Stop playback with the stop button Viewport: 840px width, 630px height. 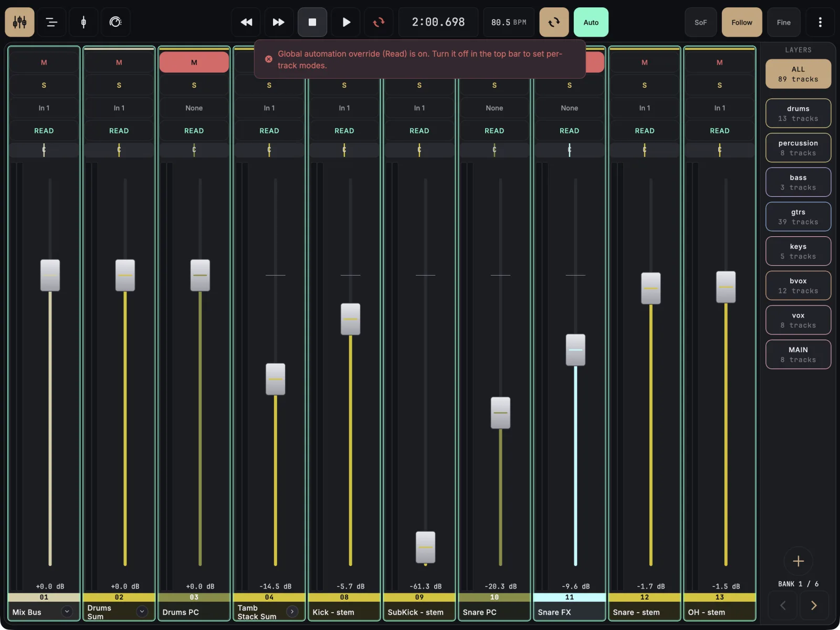point(312,22)
